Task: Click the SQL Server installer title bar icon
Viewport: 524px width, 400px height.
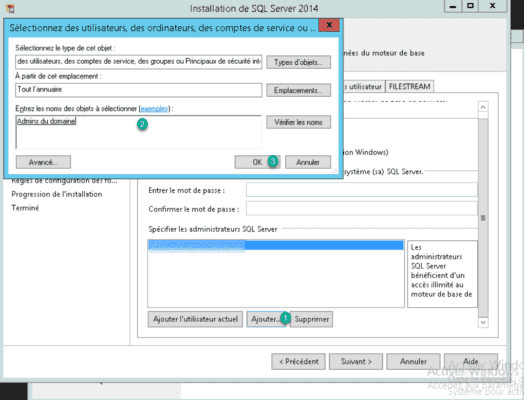Action: [x=10, y=8]
